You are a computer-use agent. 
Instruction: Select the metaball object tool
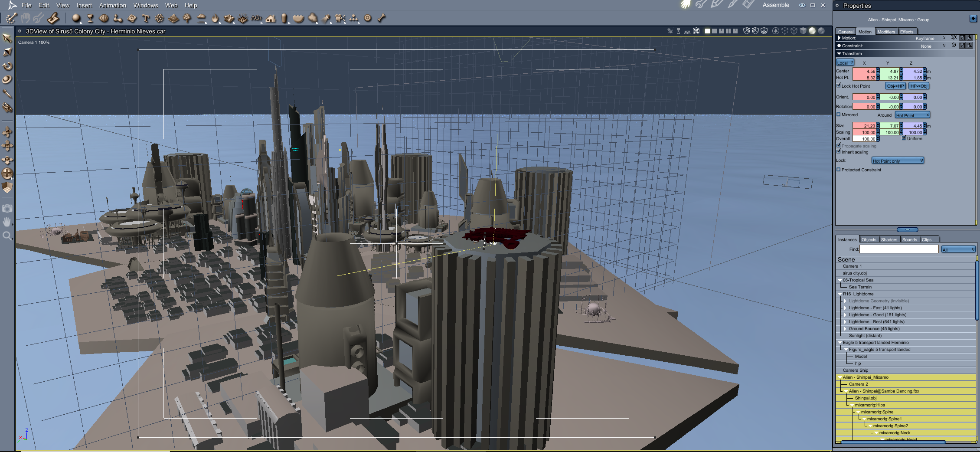(118, 18)
